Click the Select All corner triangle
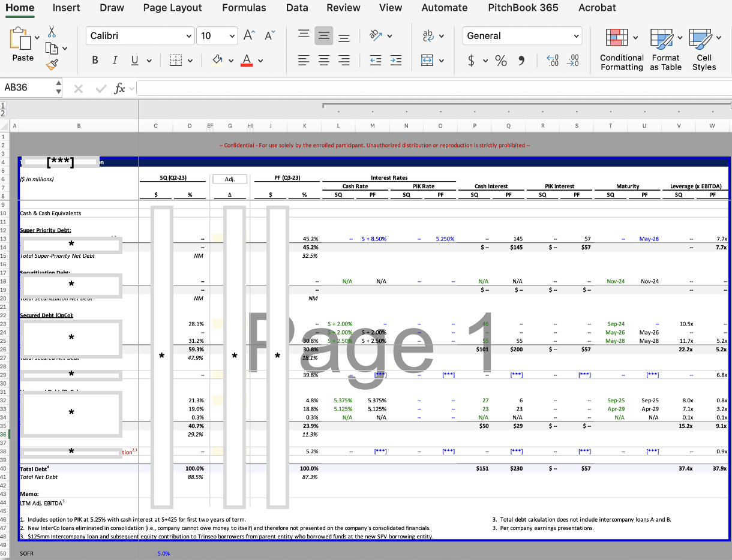The image size is (732, 560). pos(5,126)
